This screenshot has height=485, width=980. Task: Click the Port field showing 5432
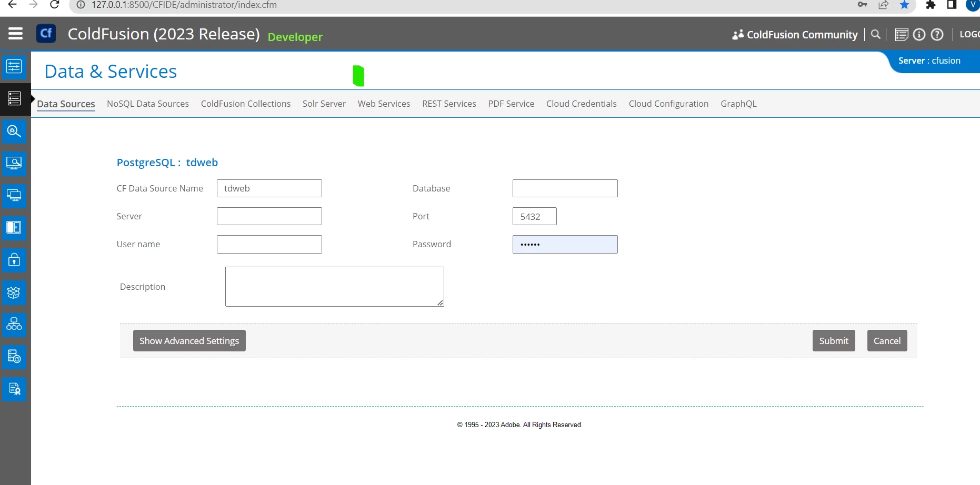click(535, 216)
